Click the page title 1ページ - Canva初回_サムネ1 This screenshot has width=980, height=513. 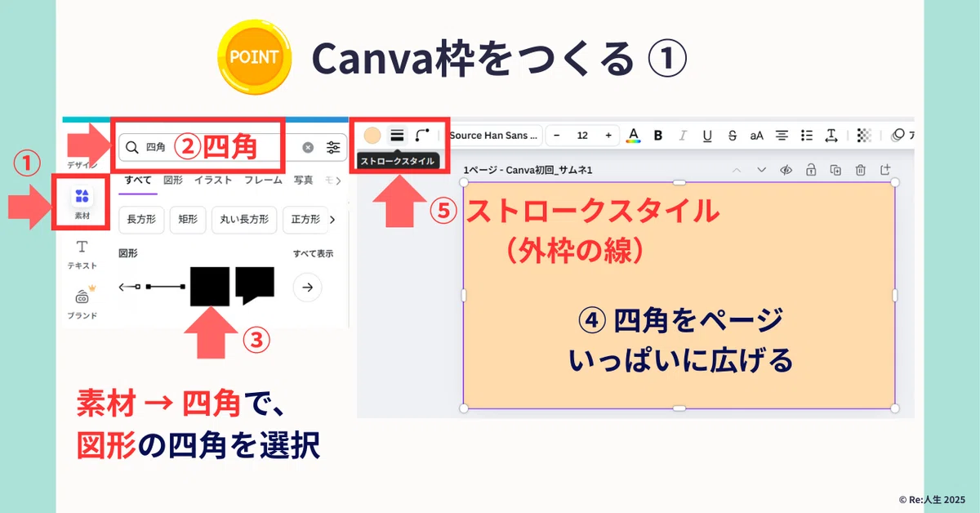click(528, 170)
